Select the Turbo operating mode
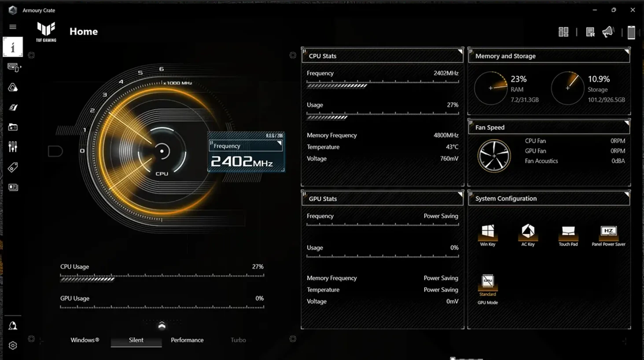The width and height of the screenshot is (644, 360). (238, 340)
